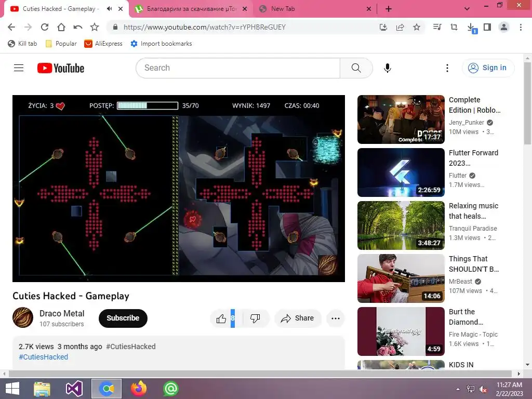Click the install/download page icon in address bar

pos(383,27)
